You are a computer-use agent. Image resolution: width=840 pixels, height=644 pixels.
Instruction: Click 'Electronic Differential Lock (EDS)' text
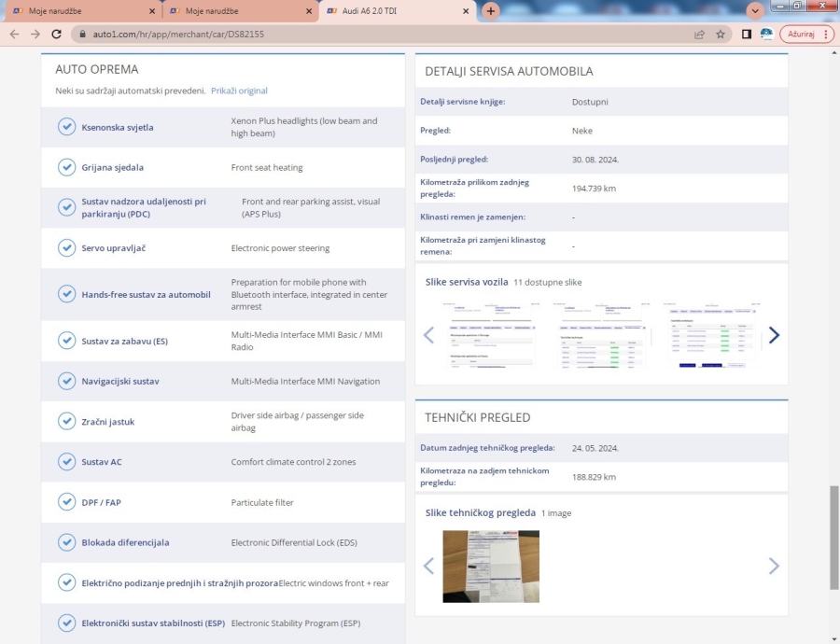294,543
